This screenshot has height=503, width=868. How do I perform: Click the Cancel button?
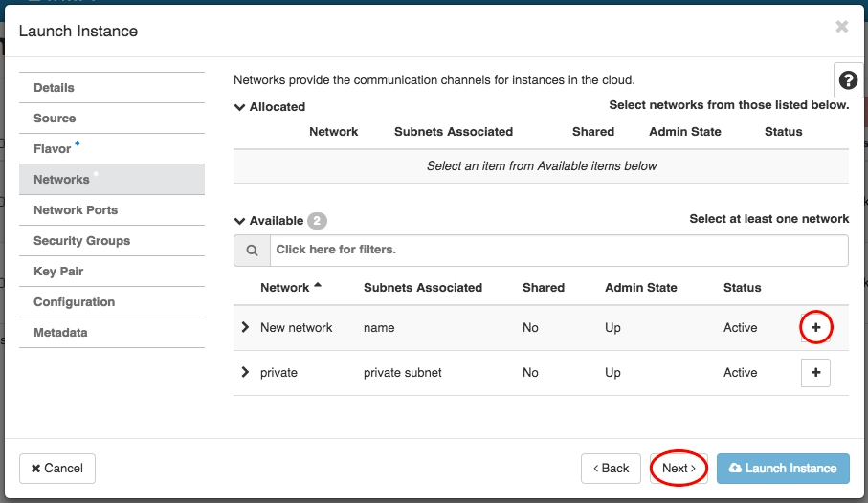(57, 469)
